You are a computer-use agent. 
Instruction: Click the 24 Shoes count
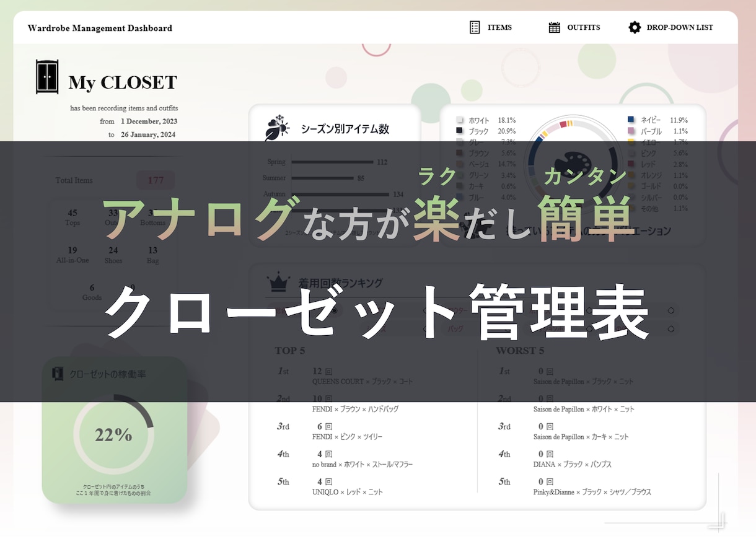(x=113, y=250)
